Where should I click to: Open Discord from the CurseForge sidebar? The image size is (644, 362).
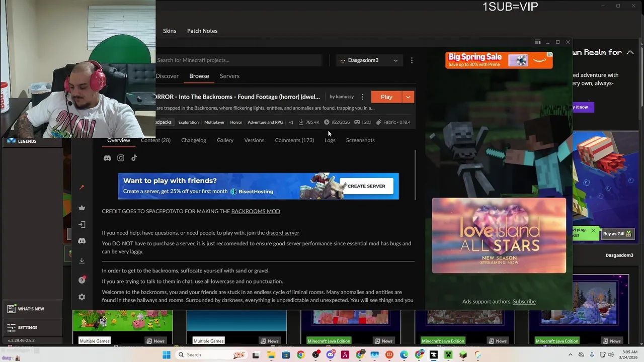[82, 241]
